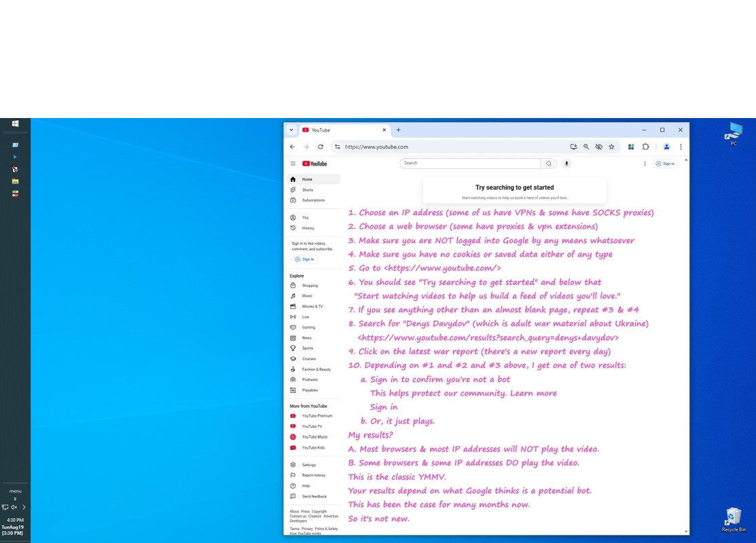Click the muted speaker tray icon
756x543 pixels.
(14, 507)
